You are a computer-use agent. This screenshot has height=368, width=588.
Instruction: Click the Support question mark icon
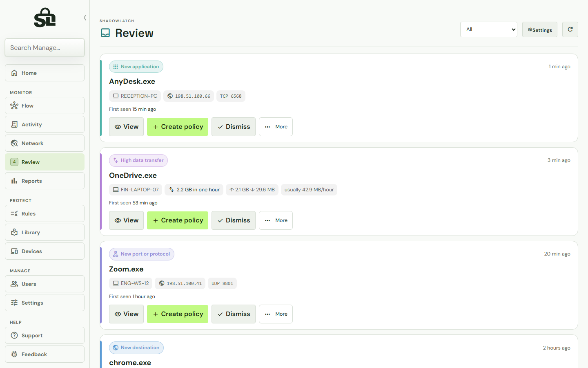click(x=14, y=335)
